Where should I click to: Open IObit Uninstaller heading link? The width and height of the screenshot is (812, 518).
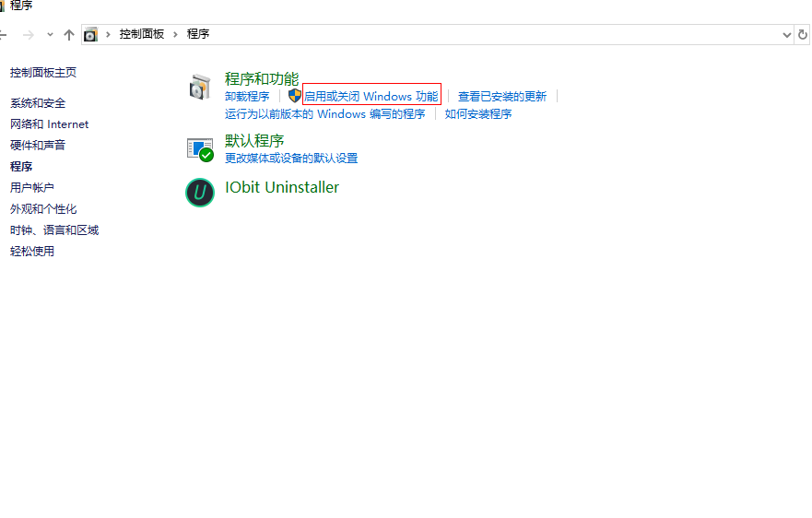tap(282, 187)
